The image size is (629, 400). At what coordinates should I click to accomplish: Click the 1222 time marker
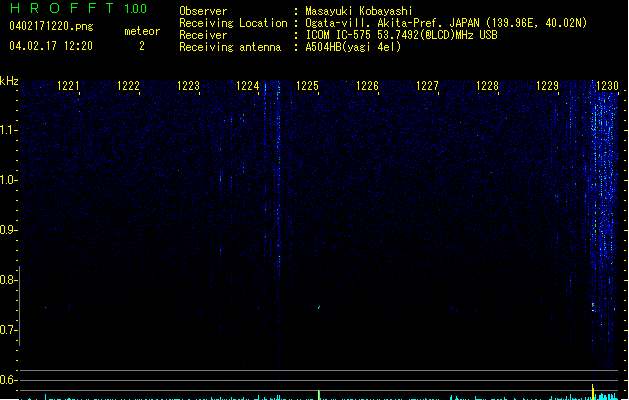tap(128, 86)
